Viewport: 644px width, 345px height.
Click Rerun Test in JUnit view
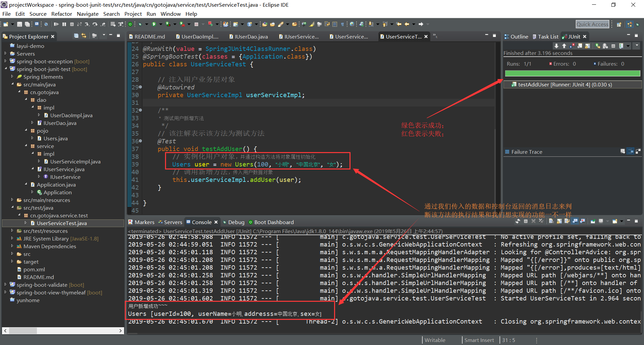(598, 46)
